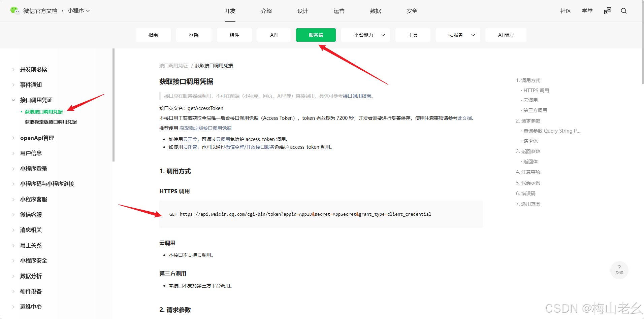The width and height of the screenshot is (644, 319).
Task: Follow the 云开发 link
Action: [190, 139]
